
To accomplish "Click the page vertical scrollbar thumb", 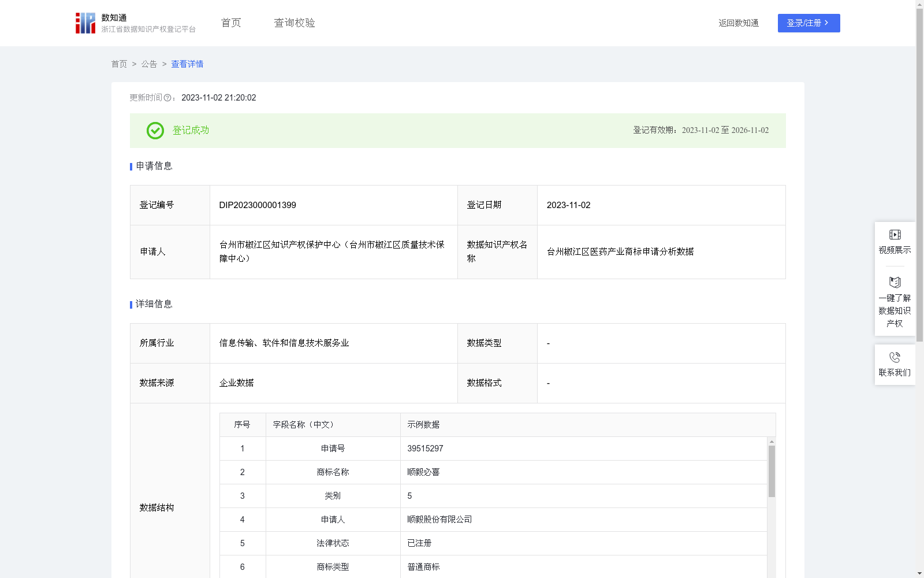I will click(x=919, y=175).
